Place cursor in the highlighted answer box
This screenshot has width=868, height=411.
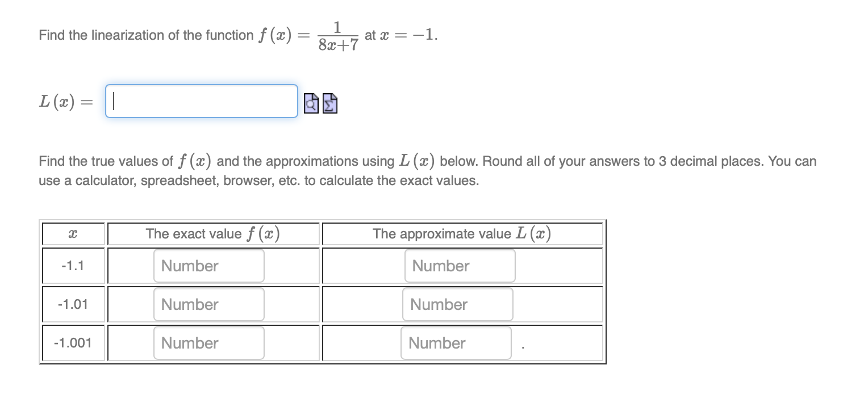tap(201, 100)
